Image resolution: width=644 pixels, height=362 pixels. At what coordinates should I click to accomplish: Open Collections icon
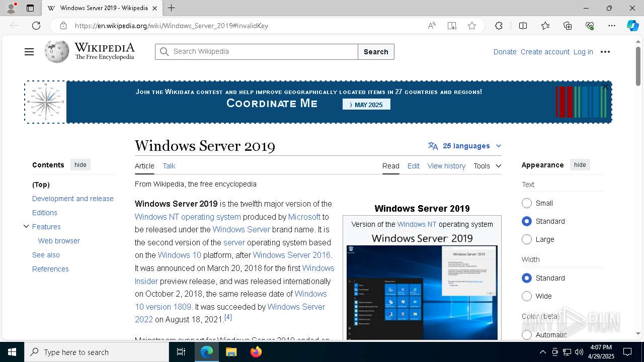click(568, 26)
